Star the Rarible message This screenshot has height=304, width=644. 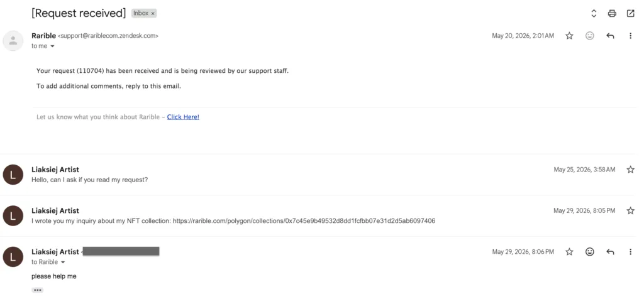(x=569, y=36)
